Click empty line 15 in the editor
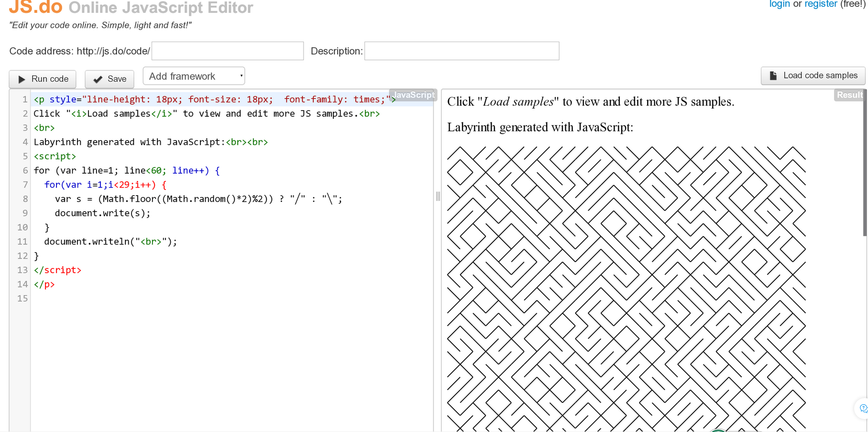 coord(191,299)
